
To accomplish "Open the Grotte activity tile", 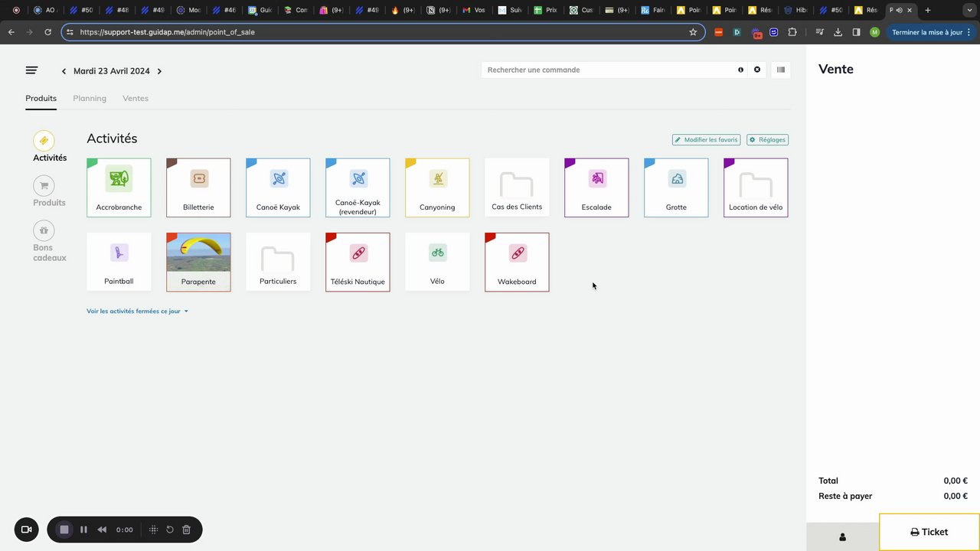I will pos(676,187).
